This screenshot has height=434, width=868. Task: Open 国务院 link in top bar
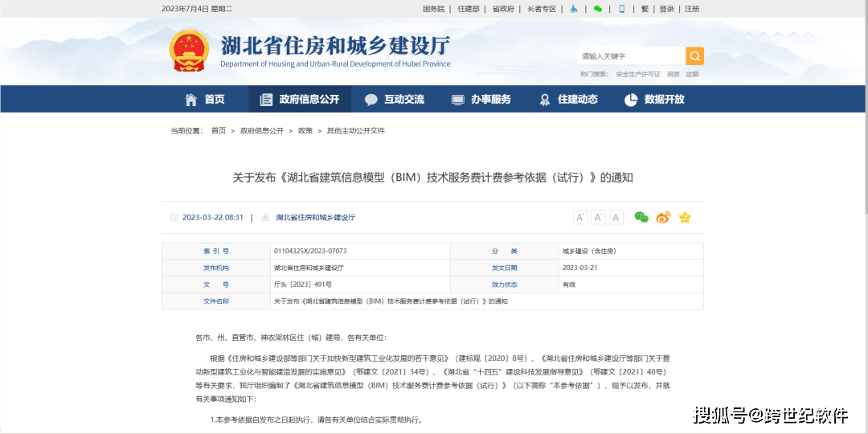[x=434, y=9]
